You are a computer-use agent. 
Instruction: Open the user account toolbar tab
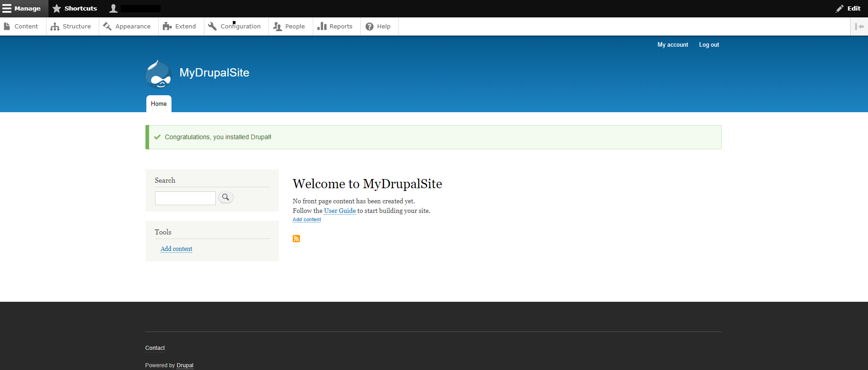click(x=135, y=9)
